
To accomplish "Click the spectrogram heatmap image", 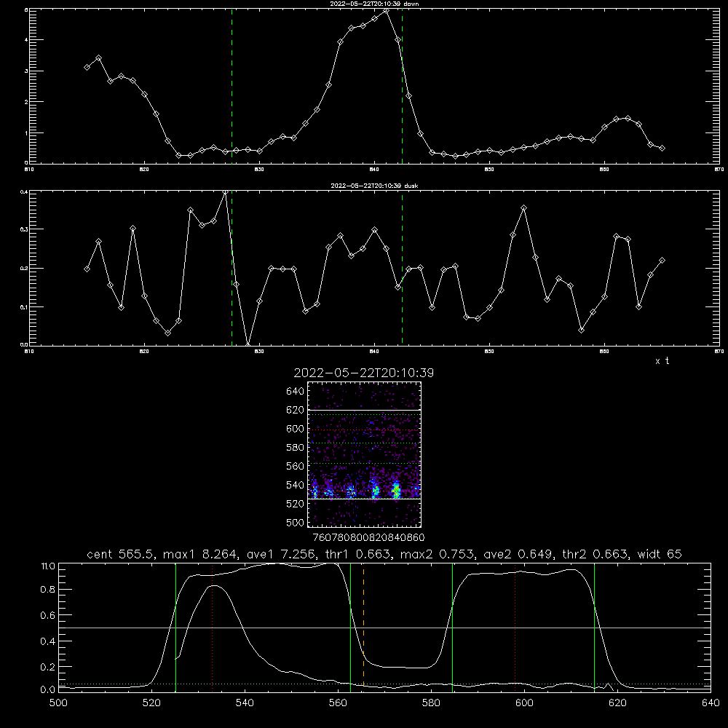I will click(364, 454).
